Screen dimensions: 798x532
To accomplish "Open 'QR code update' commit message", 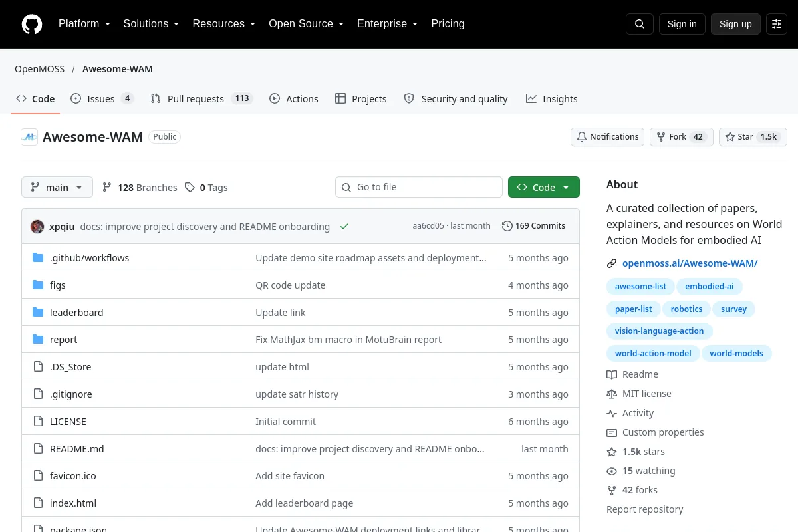I will (x=291, y=285).
